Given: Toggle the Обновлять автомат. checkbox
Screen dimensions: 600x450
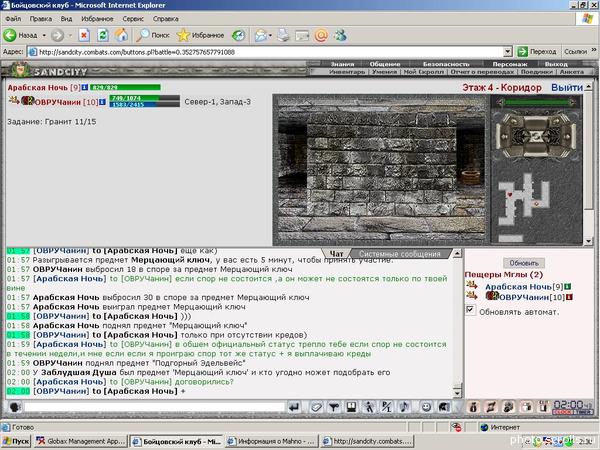Looking at the screenshot, I should coord(470,310).
